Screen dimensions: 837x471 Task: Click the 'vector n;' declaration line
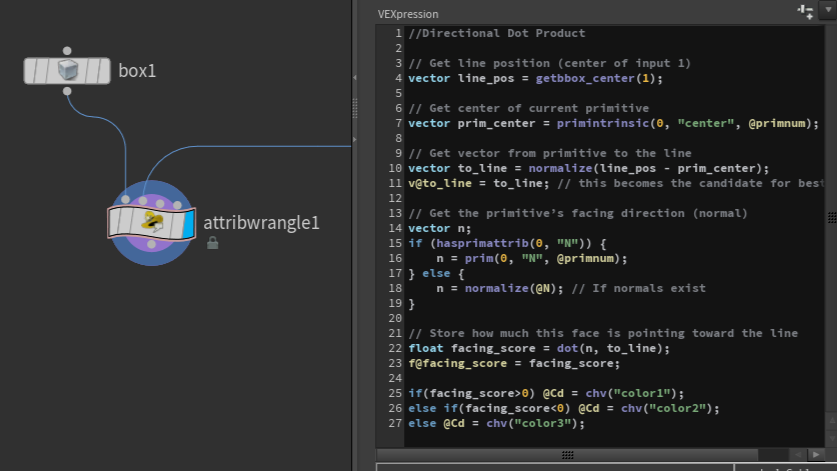coord(440,229)
